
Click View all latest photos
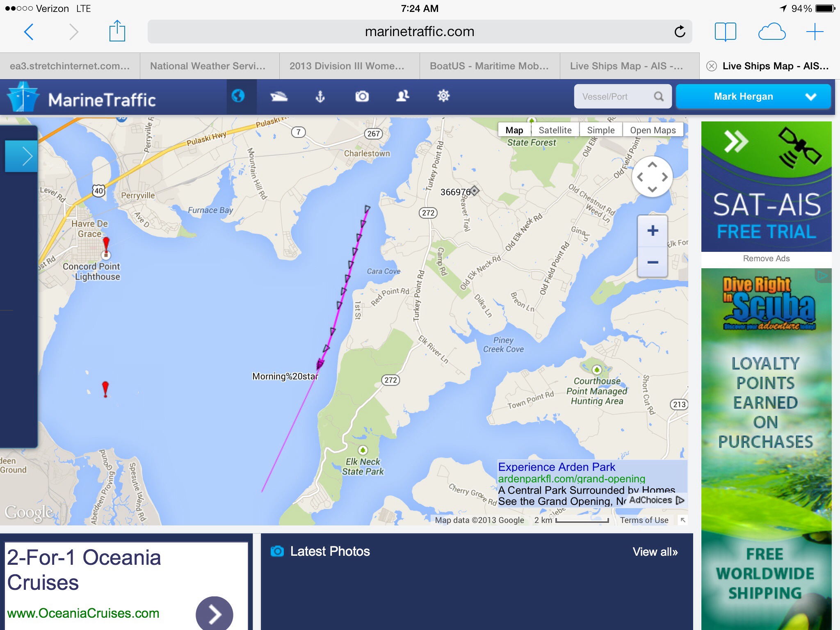tap(655, 552)
